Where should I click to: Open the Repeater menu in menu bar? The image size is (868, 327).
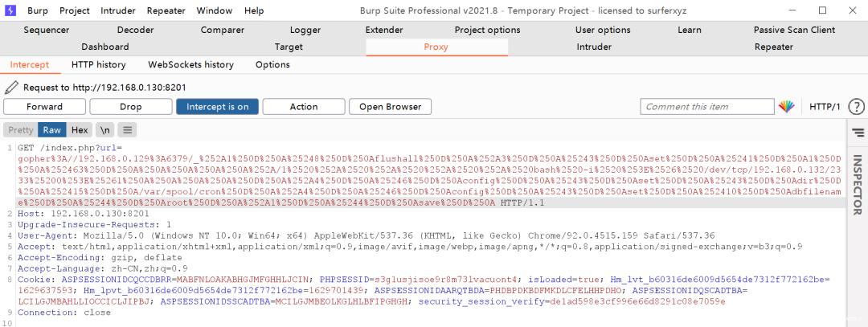[x=166, y=10]
